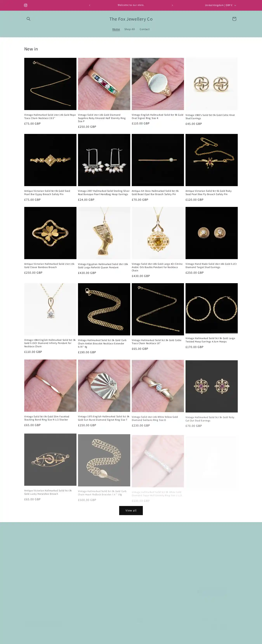
Task: Open the 14k Gold Rope Trace Chain thumbnail
Action: tap(50, 84)
